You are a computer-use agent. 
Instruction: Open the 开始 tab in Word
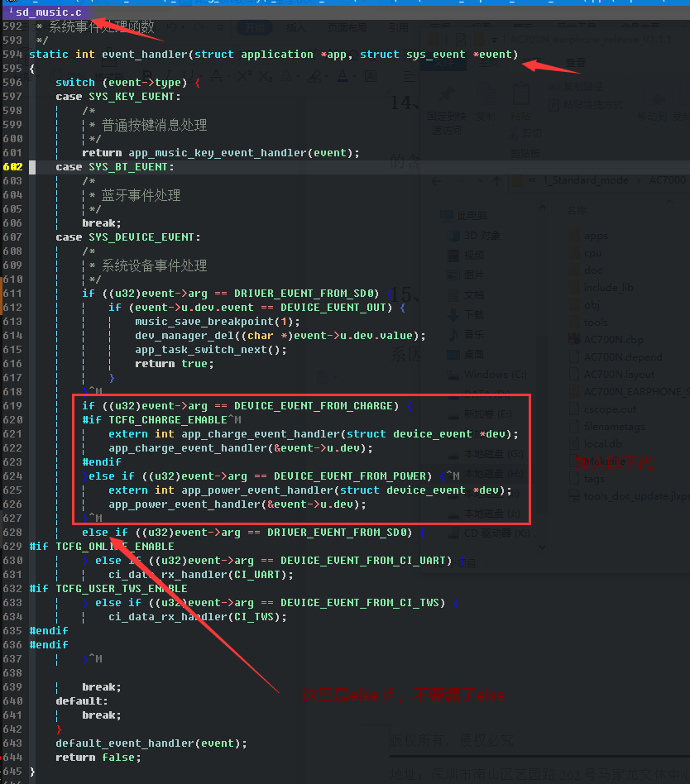[255, 27]
